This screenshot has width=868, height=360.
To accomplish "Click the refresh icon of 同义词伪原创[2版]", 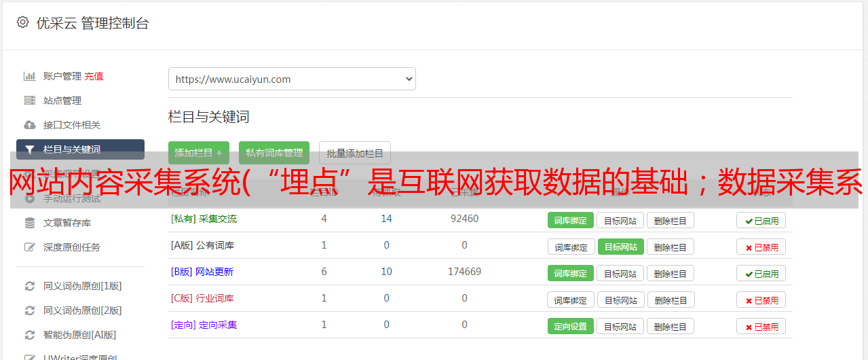I will coord(29,310).
